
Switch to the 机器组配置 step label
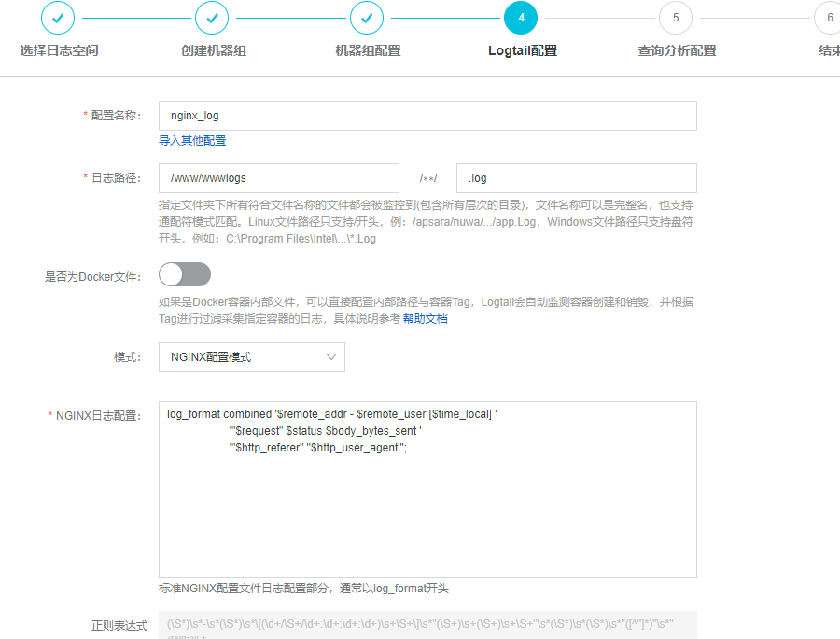[x=368, y=50]
